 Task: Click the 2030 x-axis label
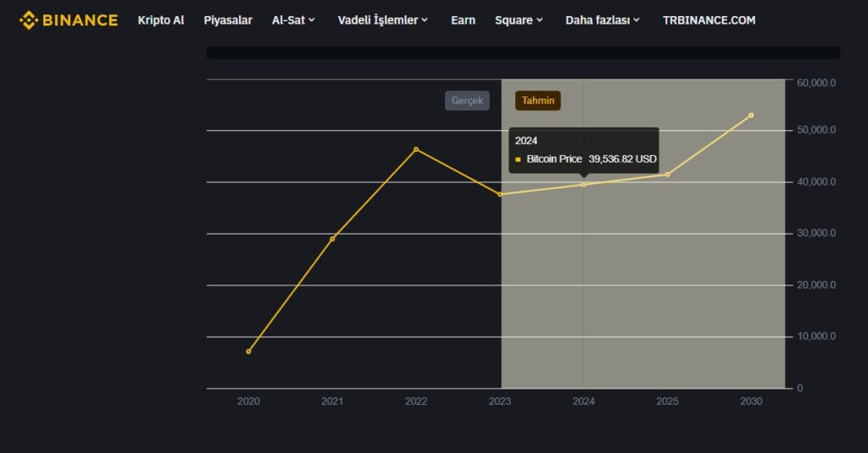tap(751, 401)
